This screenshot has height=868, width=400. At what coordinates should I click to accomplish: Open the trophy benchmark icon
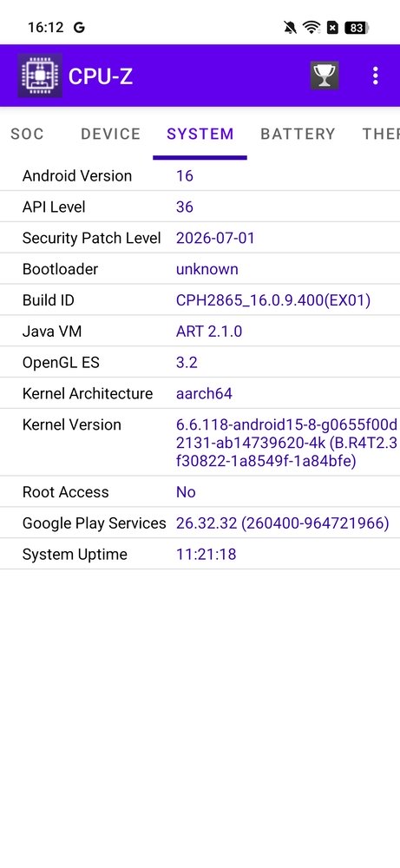325,76
